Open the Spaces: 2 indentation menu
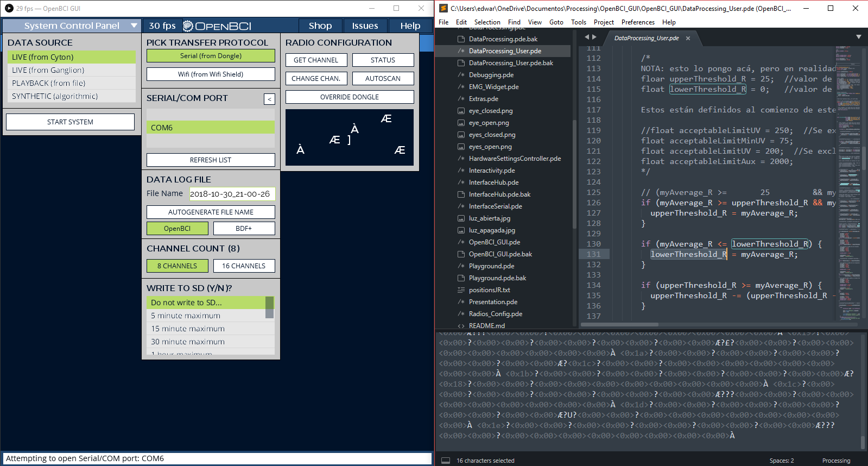Screen dimensions: 868x466 [x=782, y=461]
